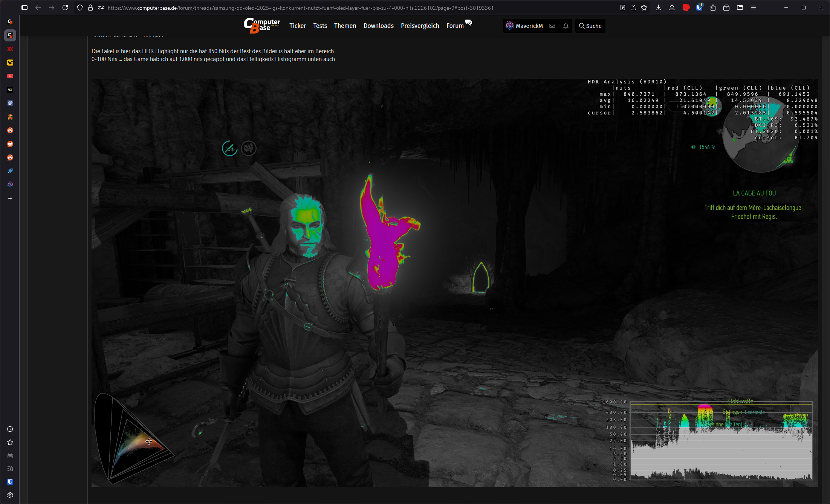Reload the current page
The width and height of the screenshot is (830, 504).
pos(65,8)
